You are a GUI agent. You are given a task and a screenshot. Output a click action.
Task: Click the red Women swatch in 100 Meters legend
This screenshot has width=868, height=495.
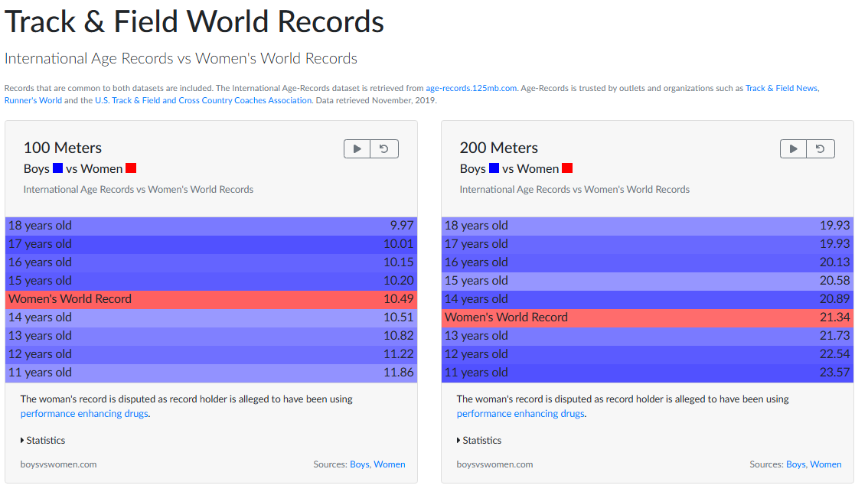coord(131,168)
